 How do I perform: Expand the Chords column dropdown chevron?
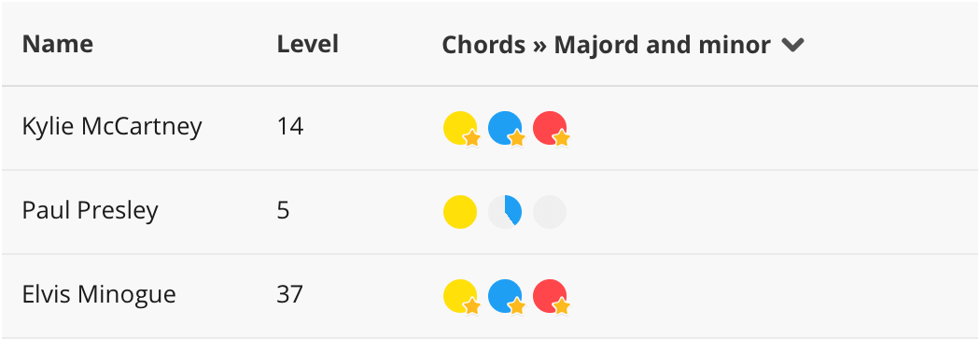click(x=792, y=45)
